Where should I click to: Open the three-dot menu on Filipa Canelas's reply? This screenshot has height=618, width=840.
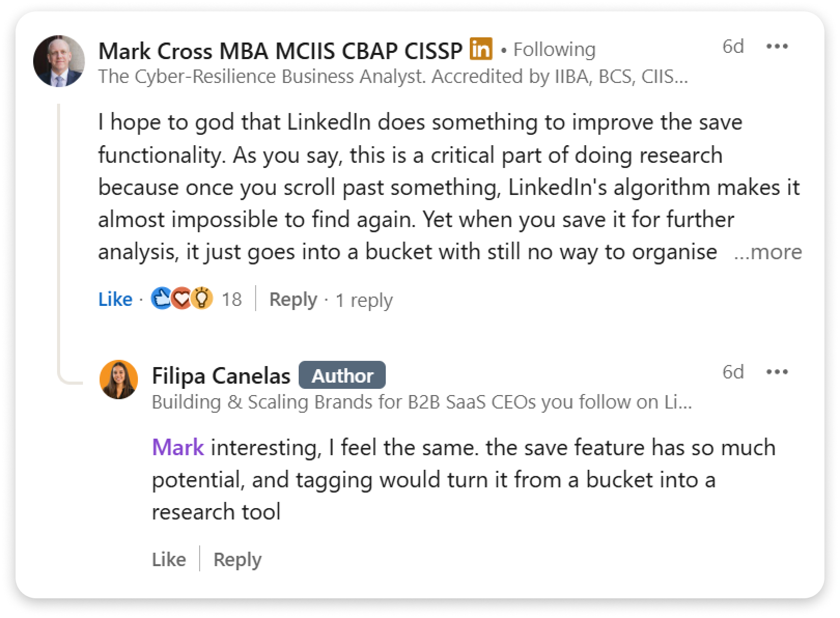[x=777, y=372]
